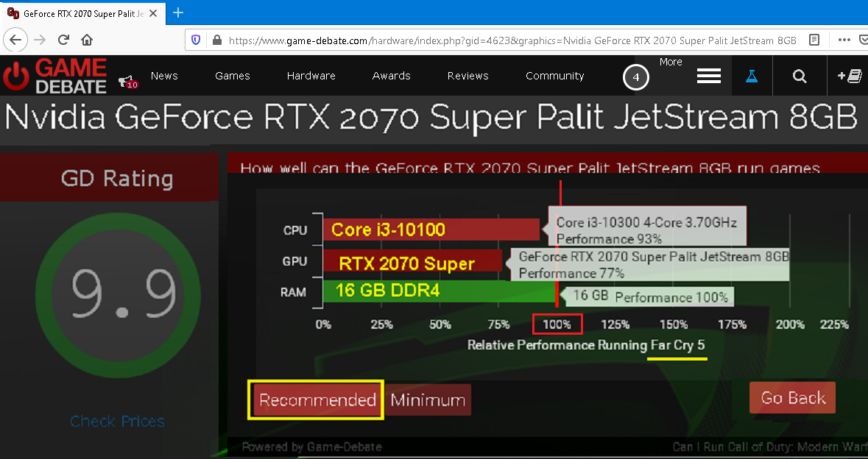
Task: Click the GeForce RTX 2070 Super Performance 77% tooltip
Action: [x=651, y=264]
